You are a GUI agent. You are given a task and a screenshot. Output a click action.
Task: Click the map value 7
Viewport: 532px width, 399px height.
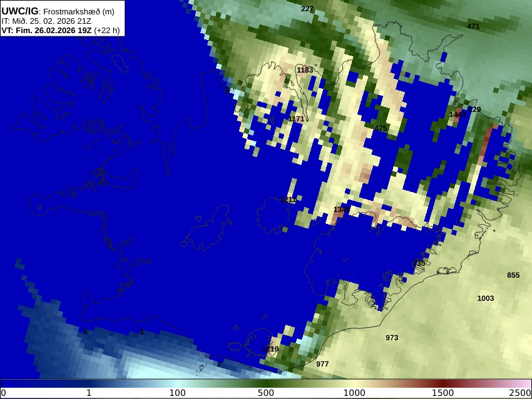coord(219,365)
